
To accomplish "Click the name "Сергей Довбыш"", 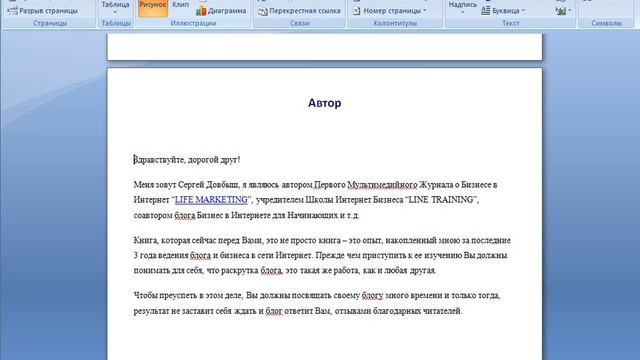I will click(209, 185).
